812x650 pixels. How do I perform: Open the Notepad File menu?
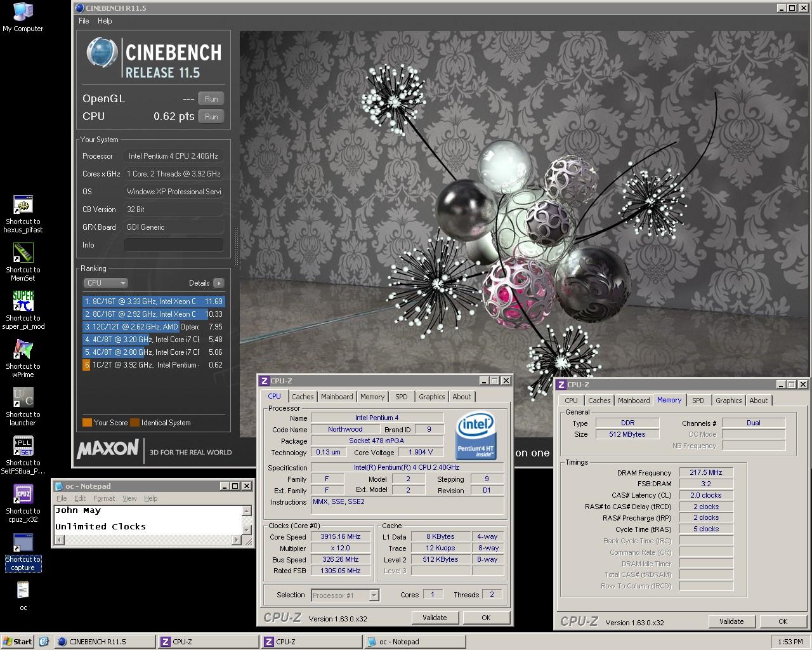[x=62, y=498]
